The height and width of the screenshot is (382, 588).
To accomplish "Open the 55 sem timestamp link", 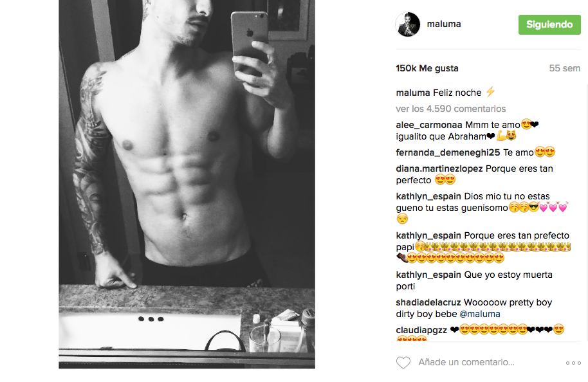I will click(564, 68).
